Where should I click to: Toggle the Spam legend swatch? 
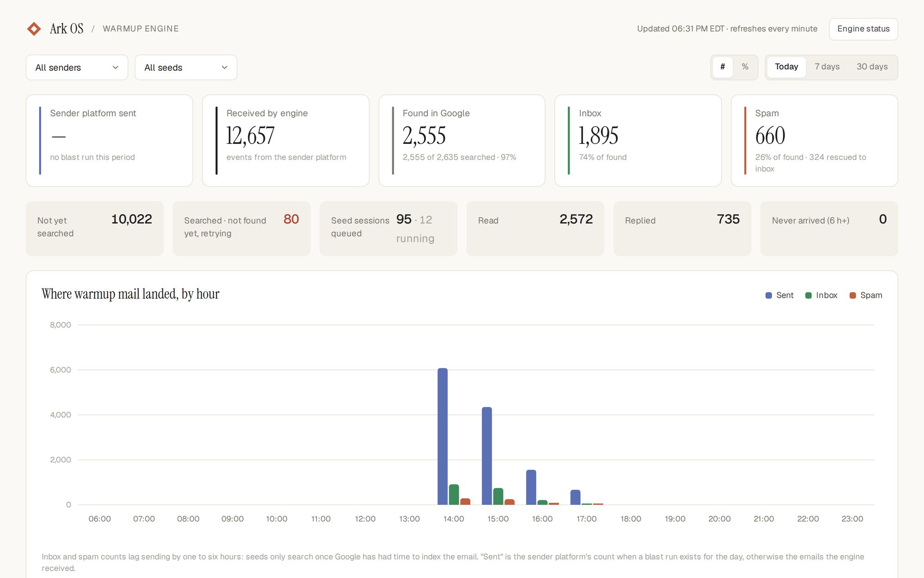coord(852,295)
